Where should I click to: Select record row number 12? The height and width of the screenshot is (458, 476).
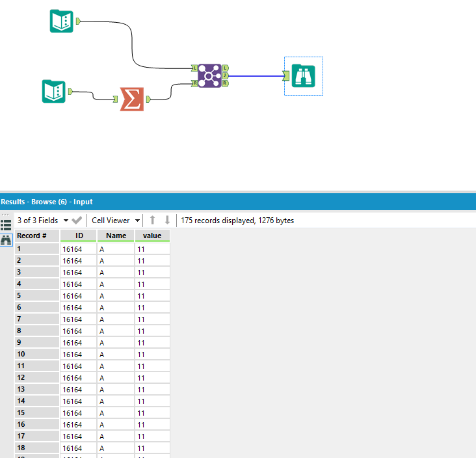click(37, 377)
